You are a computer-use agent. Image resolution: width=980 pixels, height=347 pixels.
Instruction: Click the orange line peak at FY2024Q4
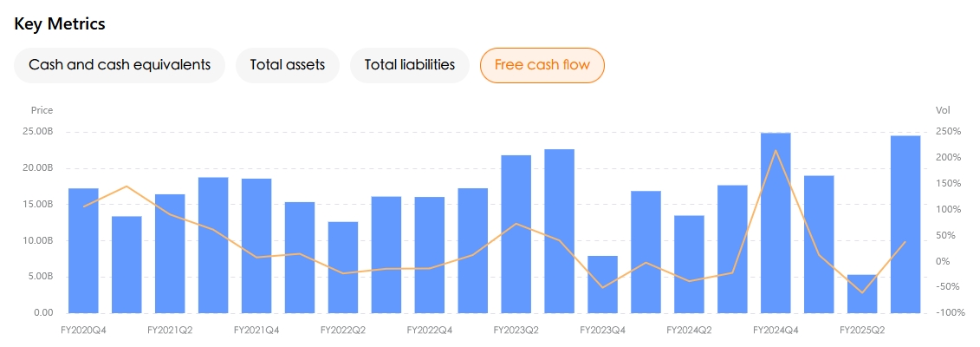tap(776, 151)
